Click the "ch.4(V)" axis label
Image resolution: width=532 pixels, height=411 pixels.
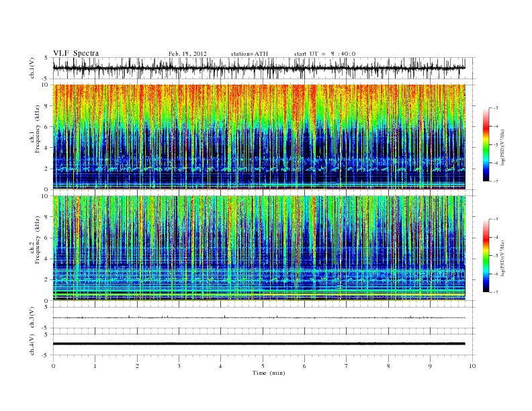coord(32,345)
